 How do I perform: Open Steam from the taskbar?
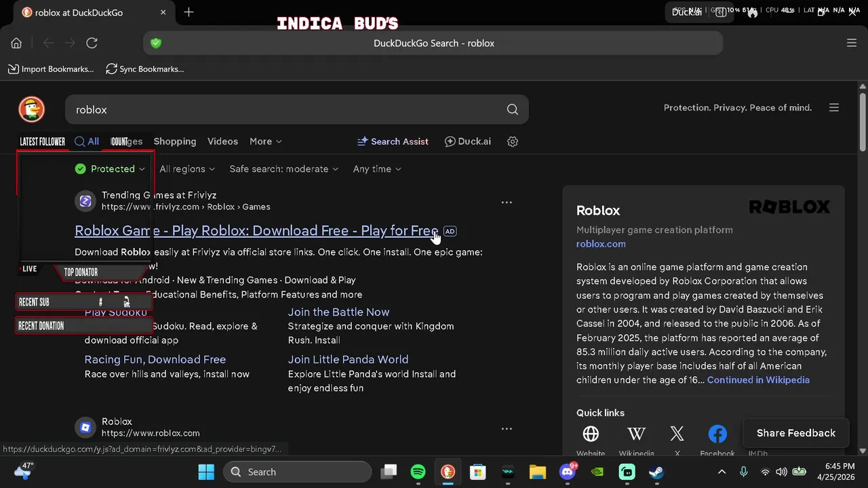pyautogui.click(x=656, y=472)
